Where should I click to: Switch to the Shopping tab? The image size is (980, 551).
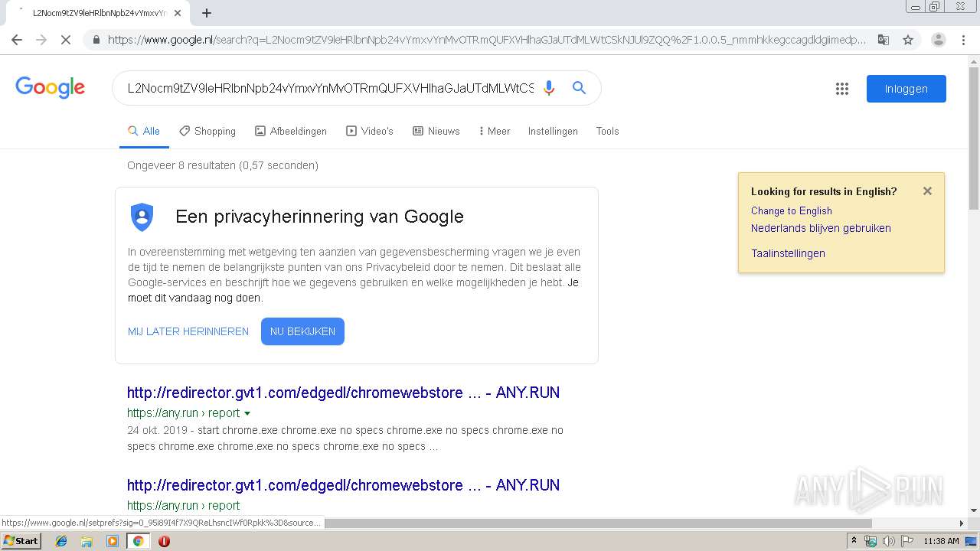(207, 131)
